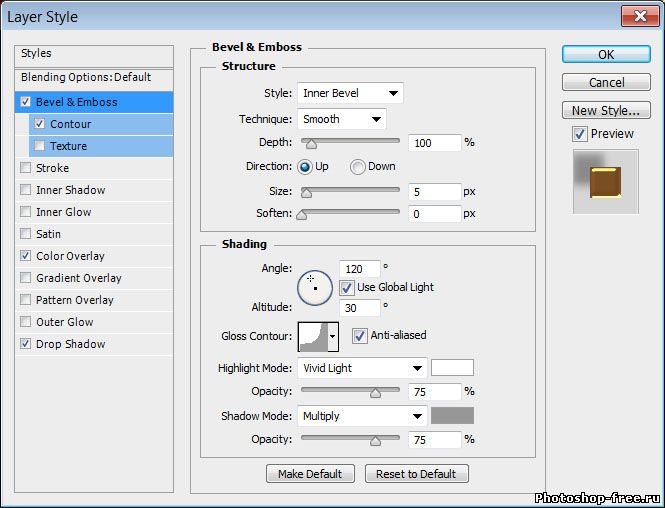Toggle Use Global Light checkbox

click(347, 287)
